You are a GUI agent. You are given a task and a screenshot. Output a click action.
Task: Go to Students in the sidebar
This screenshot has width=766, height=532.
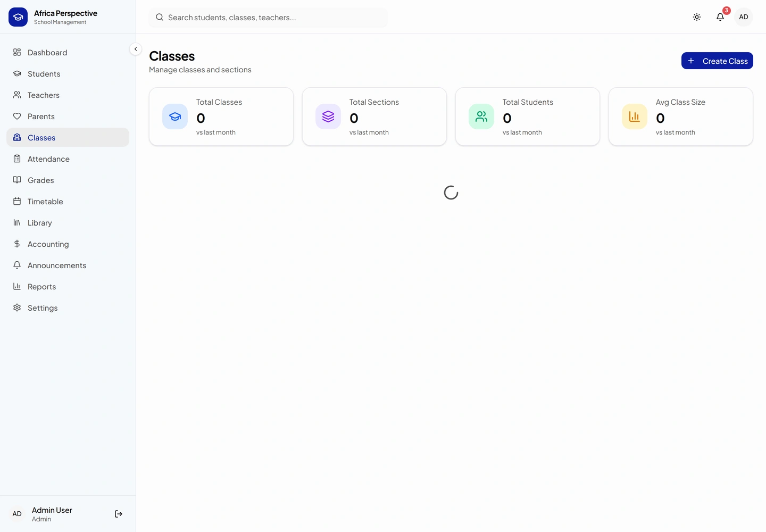(x=68, y=73)
